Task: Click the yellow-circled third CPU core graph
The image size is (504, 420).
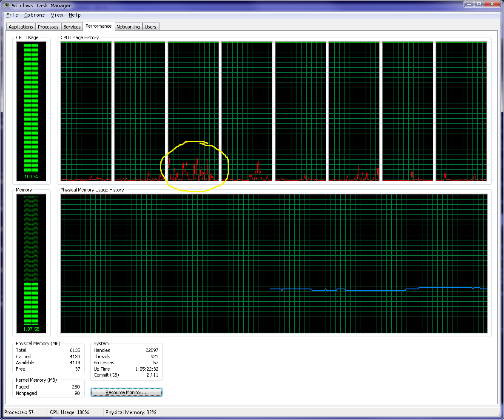Action: pos(193,111)
